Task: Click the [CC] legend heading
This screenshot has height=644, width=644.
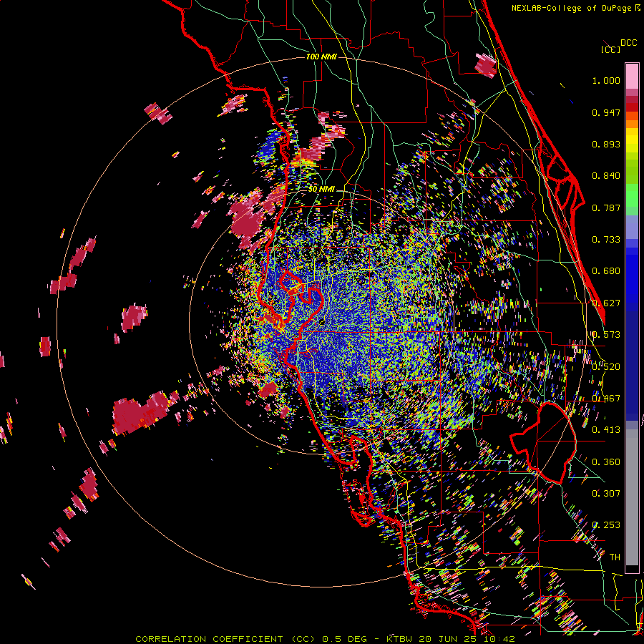Action: tap(611, 49)
